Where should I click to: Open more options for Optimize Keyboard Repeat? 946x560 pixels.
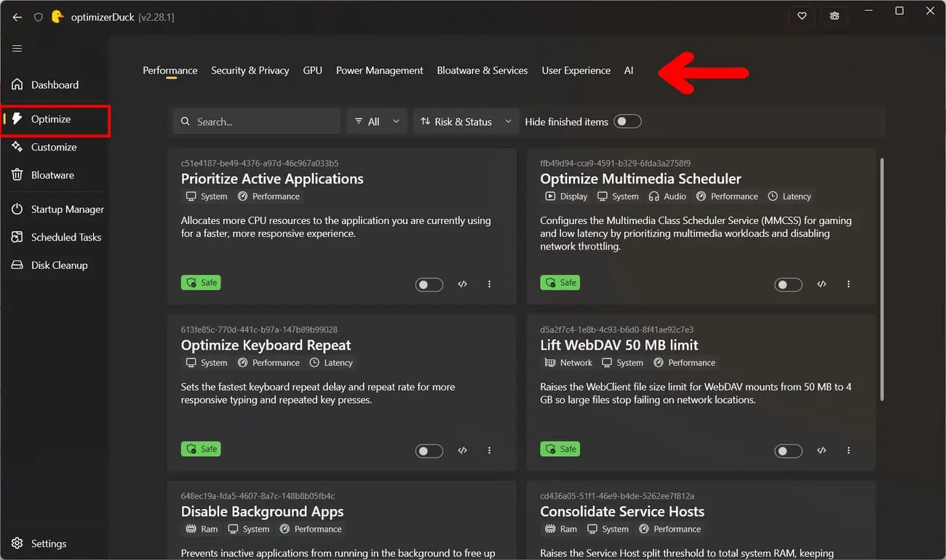tap(489, 451)
